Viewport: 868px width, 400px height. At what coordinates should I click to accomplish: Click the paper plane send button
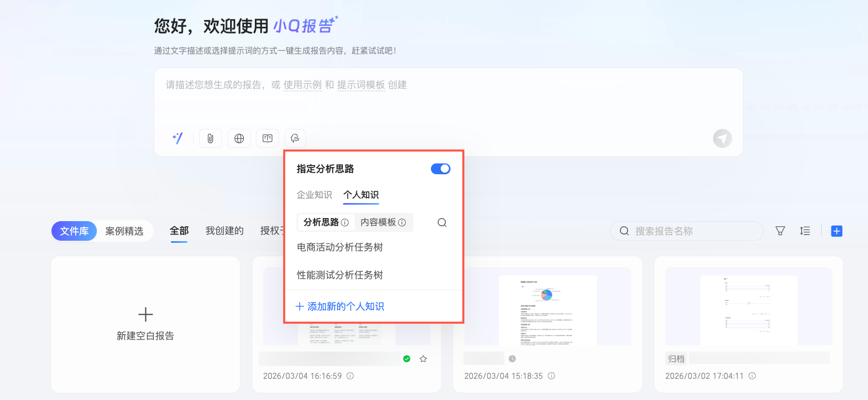[x=722, y=138]
